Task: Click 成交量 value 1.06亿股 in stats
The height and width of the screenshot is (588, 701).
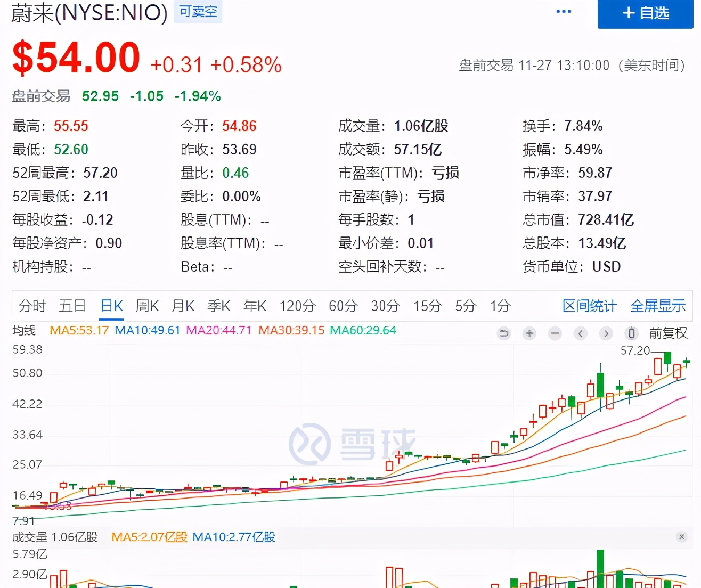Action: point(421,126)
